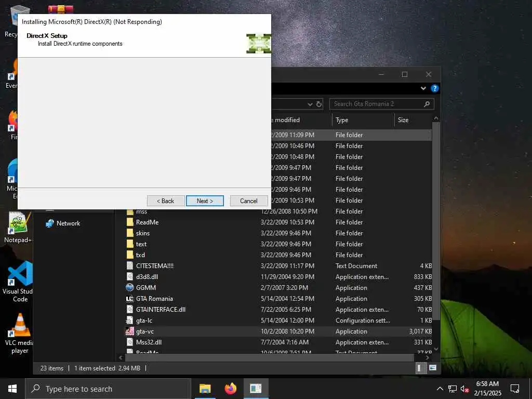Screen dimensions: 532x399
Task: Select the mss folder name
Action: coord(141,212)
